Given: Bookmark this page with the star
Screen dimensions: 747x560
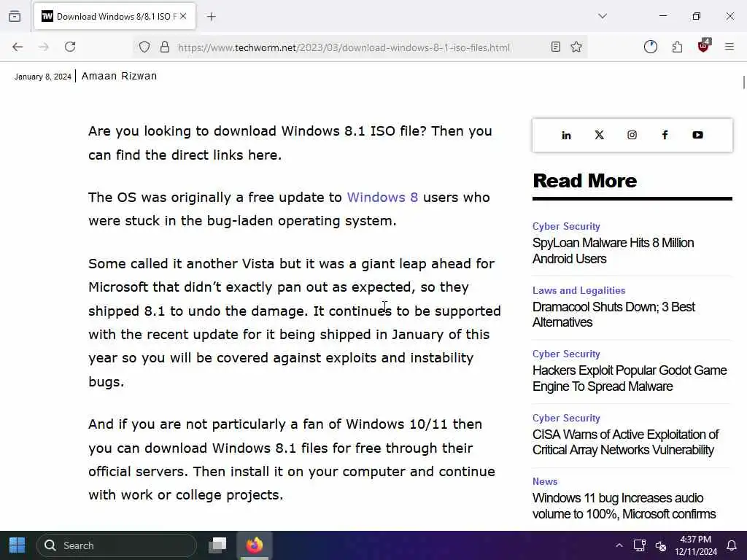Looking at the screenshot, I should (x=576, y=47).
